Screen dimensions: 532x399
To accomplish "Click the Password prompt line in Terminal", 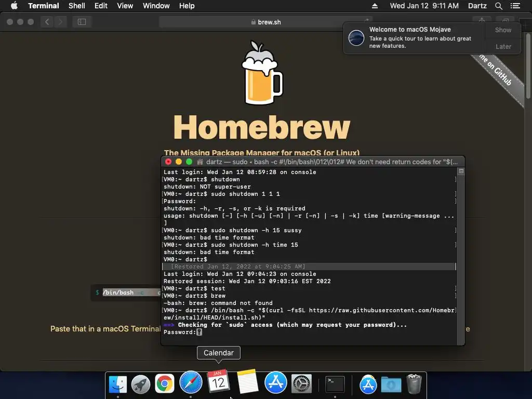I will pos(183,332).
